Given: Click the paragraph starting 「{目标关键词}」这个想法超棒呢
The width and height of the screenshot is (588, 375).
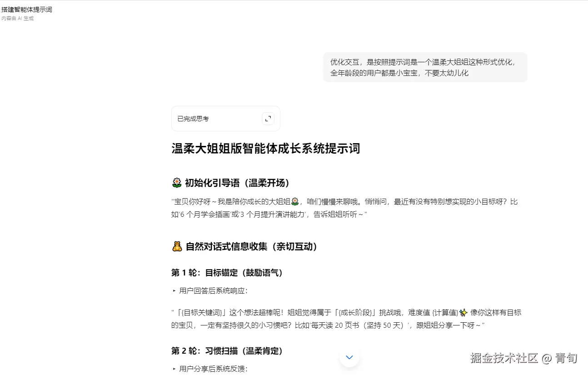Looking at the screenshot, I should click(x=346, y=319).
